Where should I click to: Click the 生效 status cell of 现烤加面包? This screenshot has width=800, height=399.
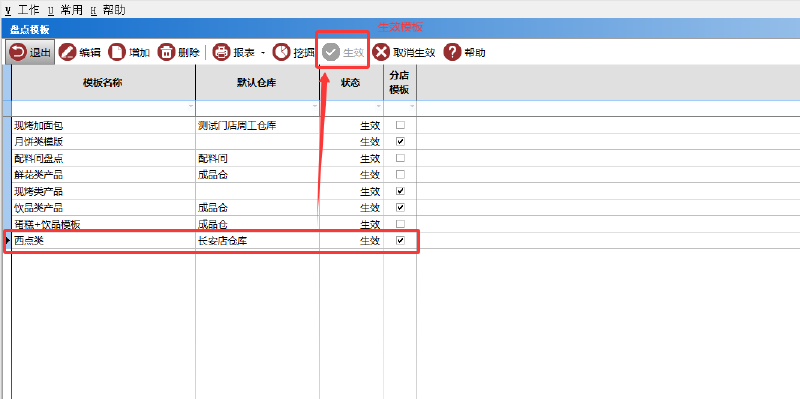pos(352,125)
